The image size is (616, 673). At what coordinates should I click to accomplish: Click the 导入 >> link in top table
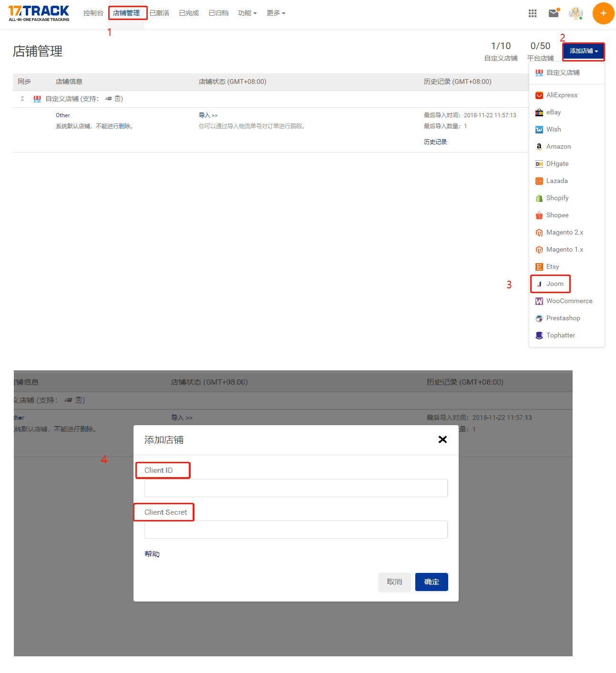coord(208,115)
